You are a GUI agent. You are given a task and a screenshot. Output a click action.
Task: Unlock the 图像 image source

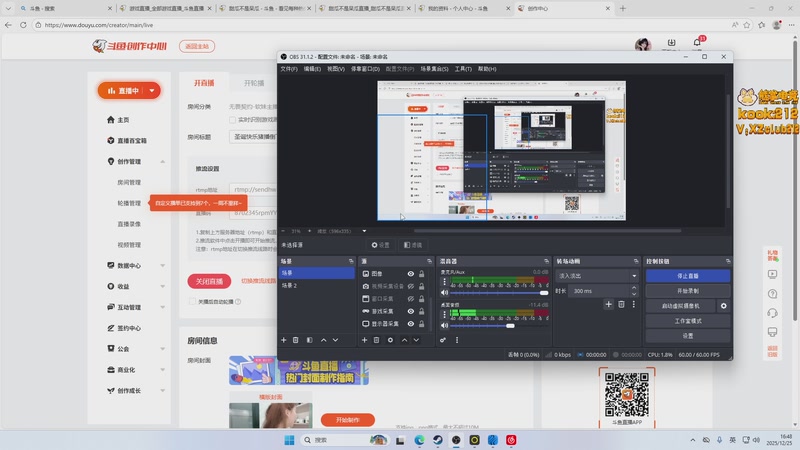coord(421,274)
